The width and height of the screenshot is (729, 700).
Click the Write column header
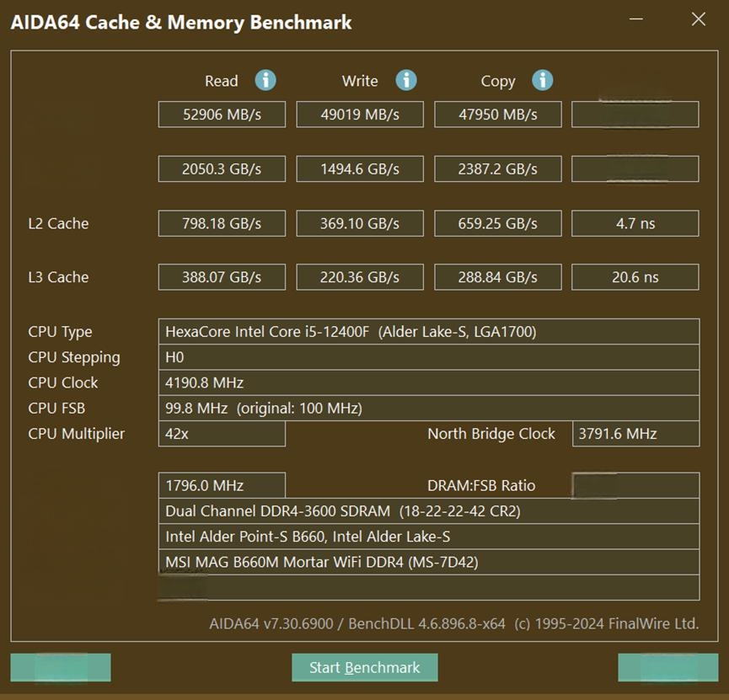[x=360, y=81]
